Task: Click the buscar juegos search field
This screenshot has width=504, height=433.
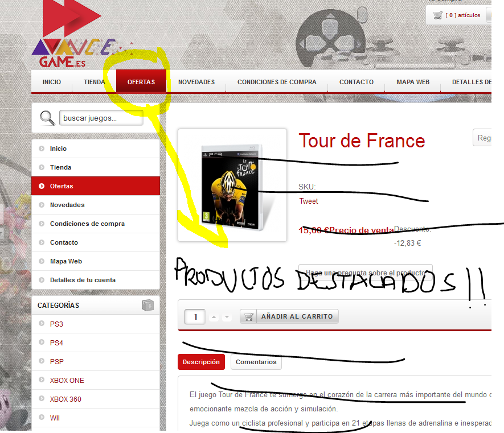Action: coord(101,118)
